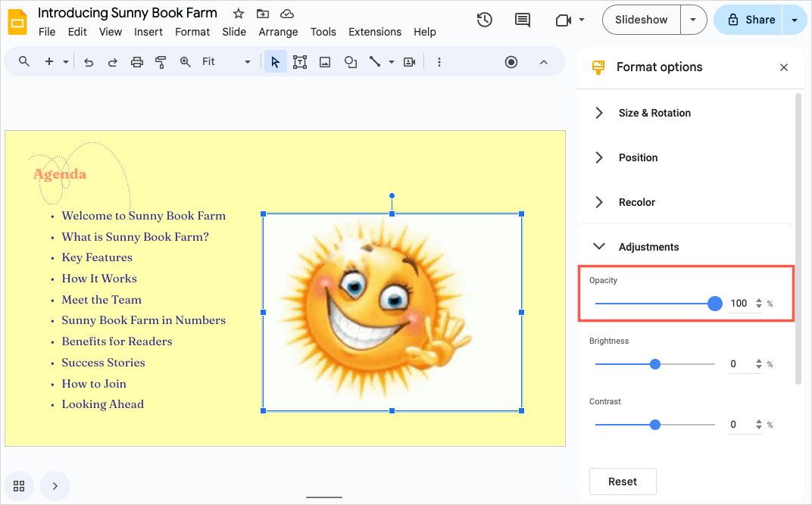Click the Brightness slider handle

(655, 364)
